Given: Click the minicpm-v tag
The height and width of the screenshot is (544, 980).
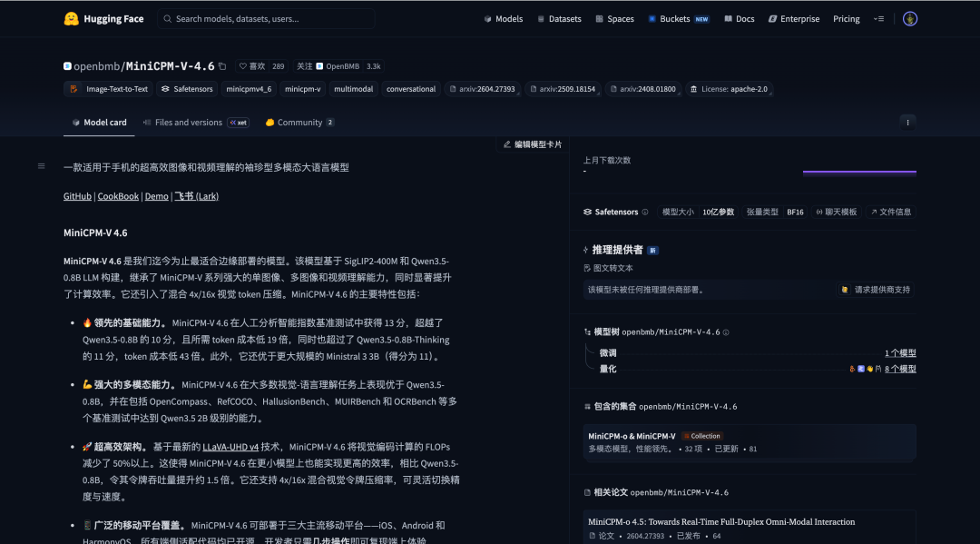Looking at the screenshot, I should point(302,89).
